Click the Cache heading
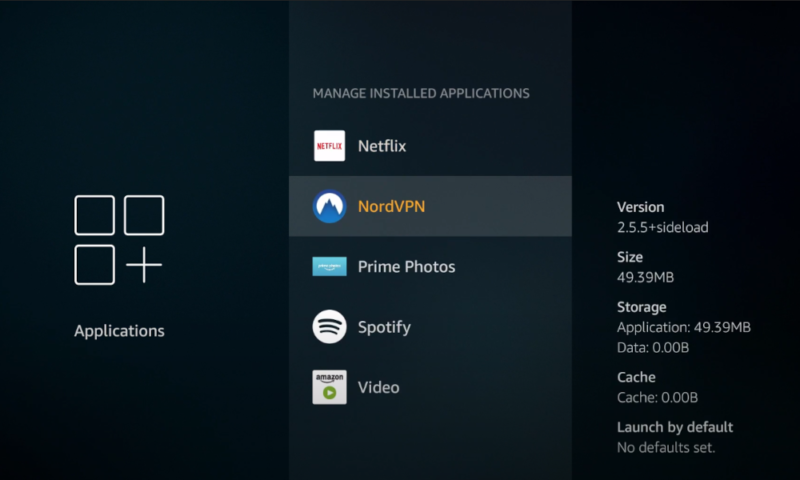 click(x=636, y=377)
